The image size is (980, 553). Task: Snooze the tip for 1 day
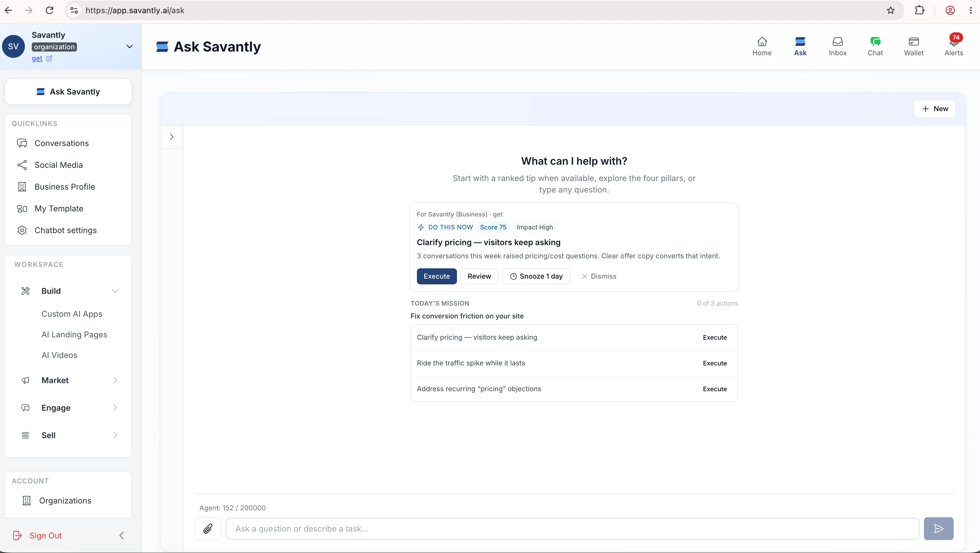pyautogui.click(x=536, y=276)
